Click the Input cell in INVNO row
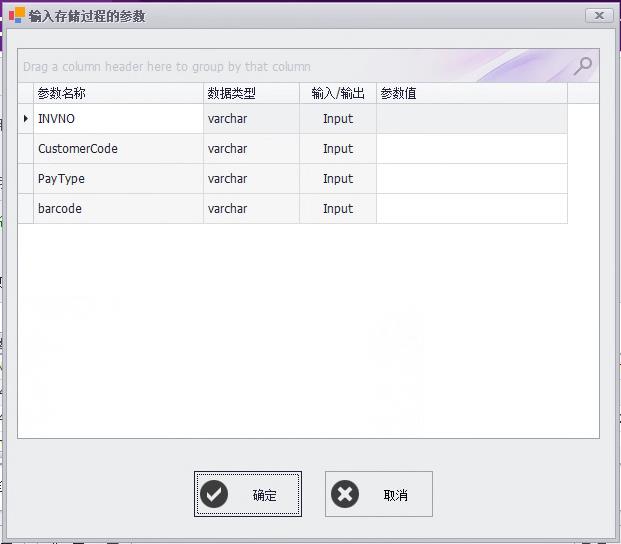The width and height of the screenshot is (621, 544). point(338,119)
